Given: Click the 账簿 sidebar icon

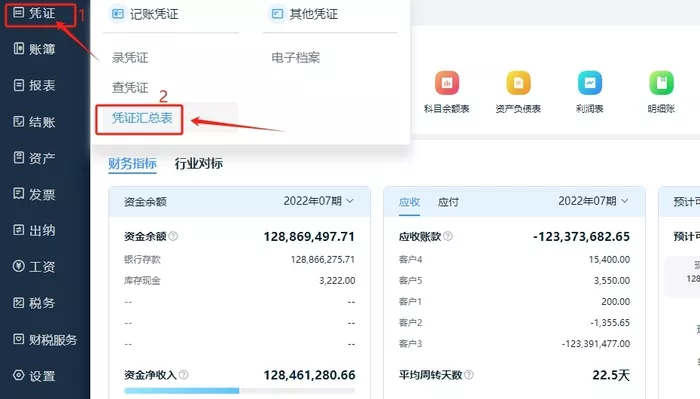Looking at the screenshot, I should pos(19,48).
